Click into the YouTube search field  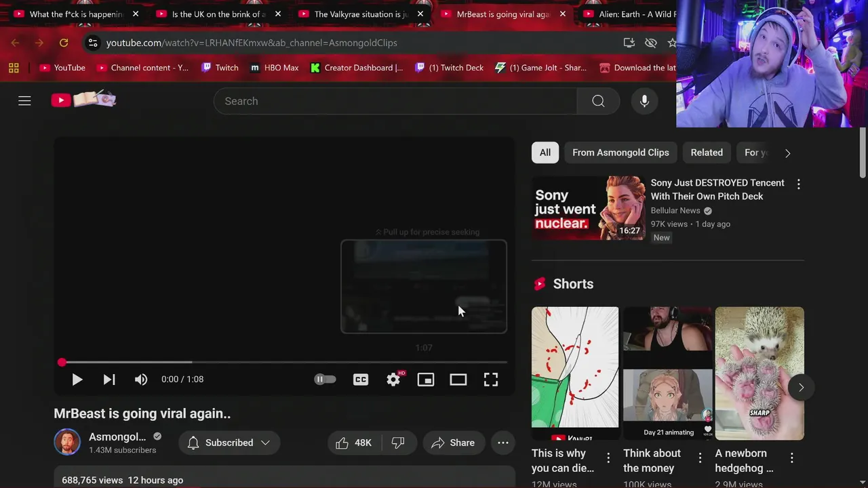point(395,101)
